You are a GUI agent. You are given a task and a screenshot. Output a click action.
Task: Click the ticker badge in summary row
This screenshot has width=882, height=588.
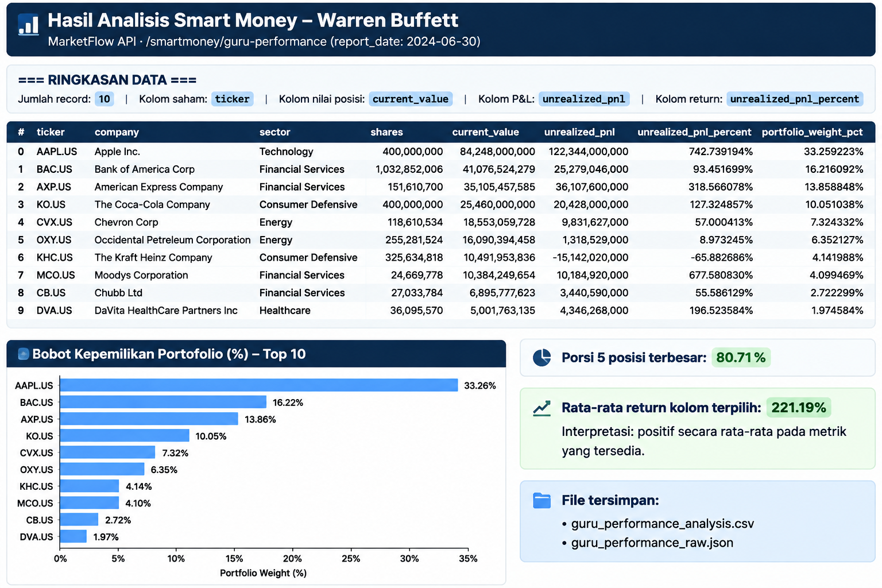click(x=232, y=99)
